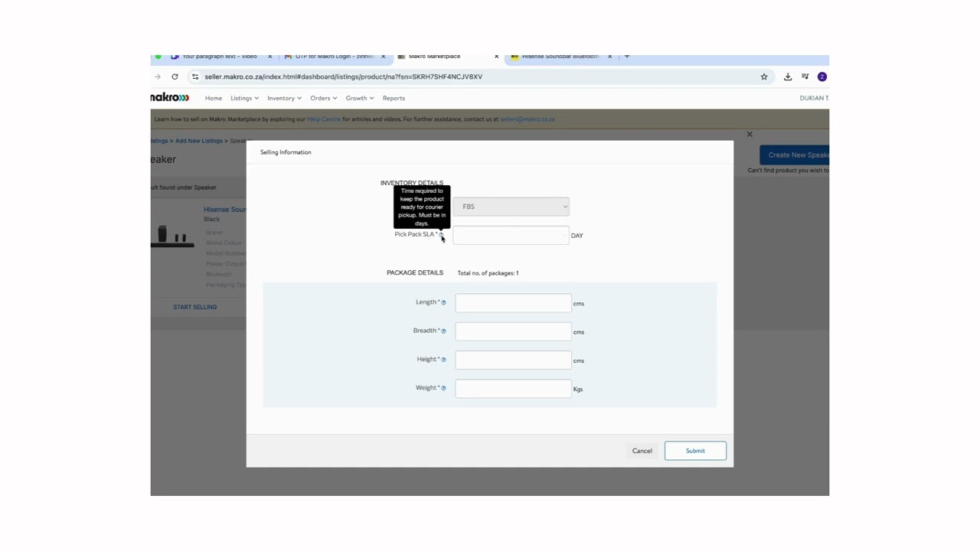The height and width of the screenshot is (551, 980).
Task: Open the browser profile avatar
Action: (822, 77)
